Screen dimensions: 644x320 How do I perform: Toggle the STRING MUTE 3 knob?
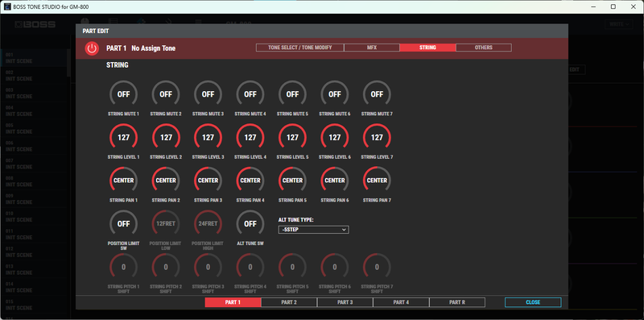coord(208,94)
